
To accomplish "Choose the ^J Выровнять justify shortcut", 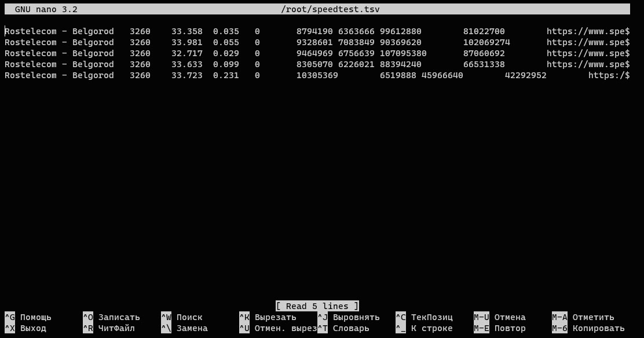I will 349,317.
